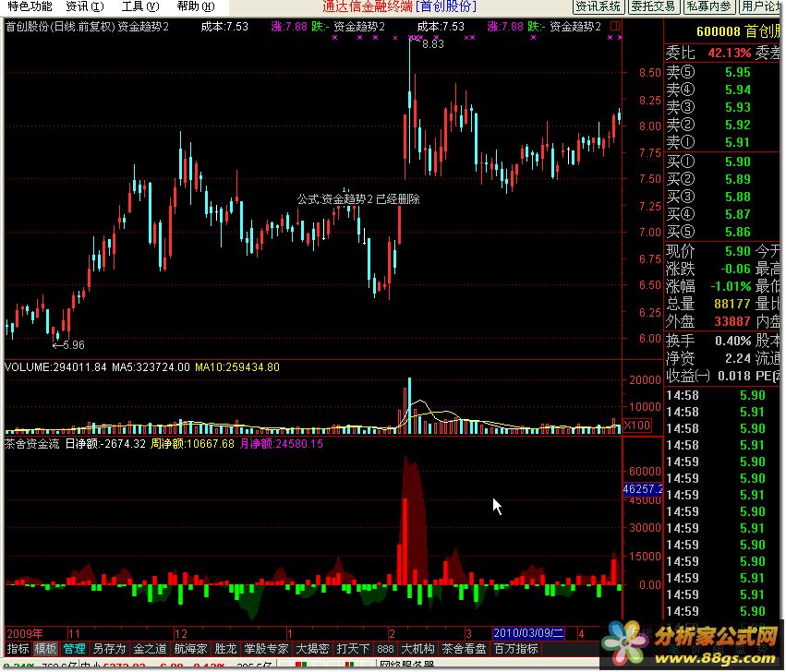Viewport: 786px width, 672px height.
Task: Open the 帮助(H) menu
Action: (196, 6)
